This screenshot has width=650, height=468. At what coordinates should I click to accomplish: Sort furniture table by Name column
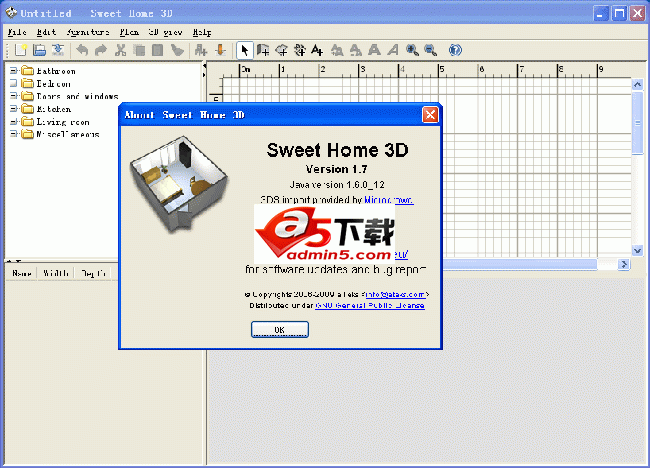[x=22, y=273]
